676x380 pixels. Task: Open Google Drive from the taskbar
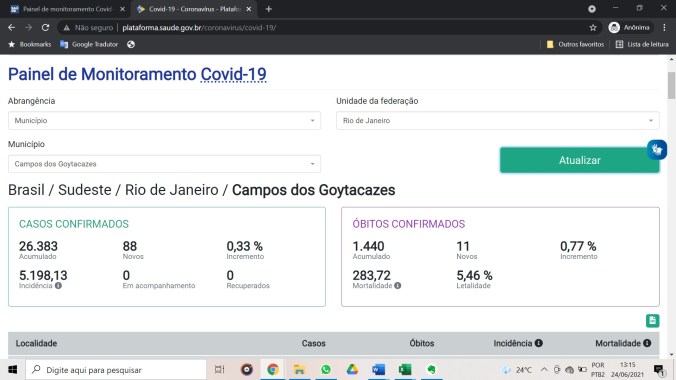click(x=352, y=370)
